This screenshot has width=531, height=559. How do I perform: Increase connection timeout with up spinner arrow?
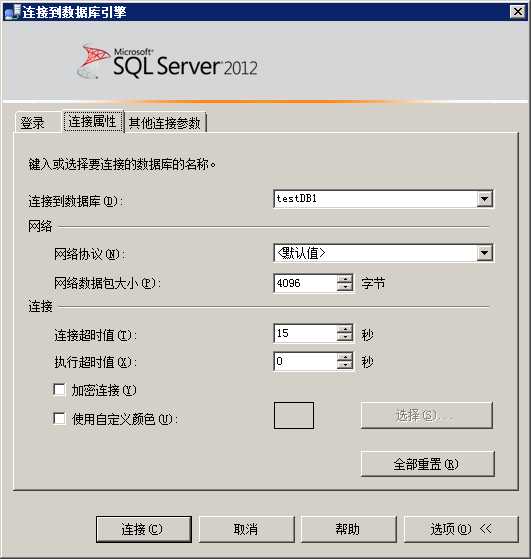(x=344, y=329)
